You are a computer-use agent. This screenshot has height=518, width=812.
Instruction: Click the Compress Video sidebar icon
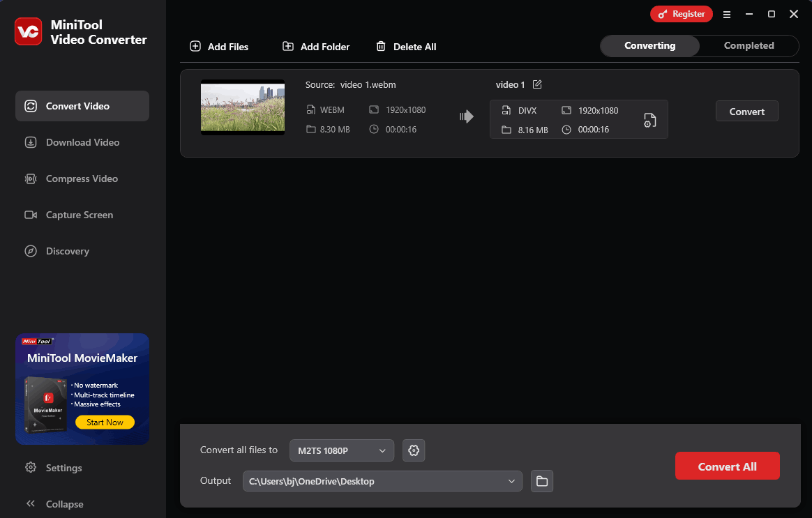coord(31,178)
